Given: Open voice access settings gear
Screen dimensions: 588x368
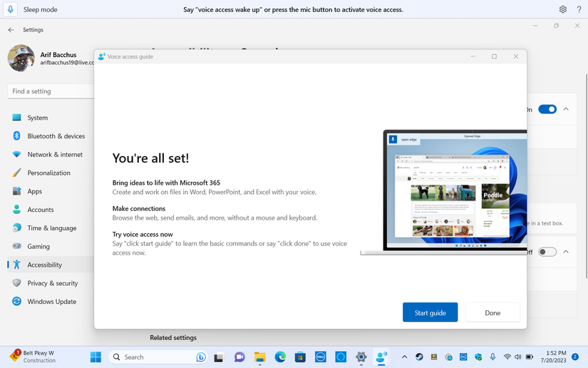Looking at the screenshot, I should (562, 9).
